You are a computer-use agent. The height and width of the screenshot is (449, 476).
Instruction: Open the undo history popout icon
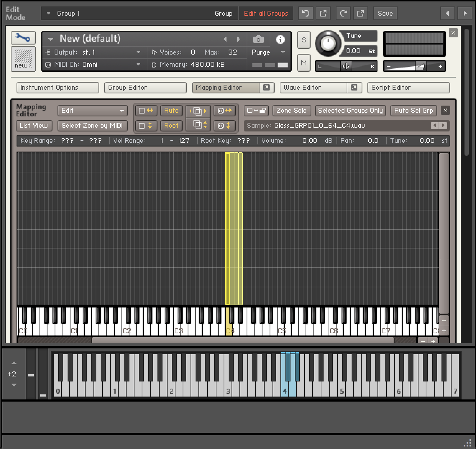tap(323, 13)
